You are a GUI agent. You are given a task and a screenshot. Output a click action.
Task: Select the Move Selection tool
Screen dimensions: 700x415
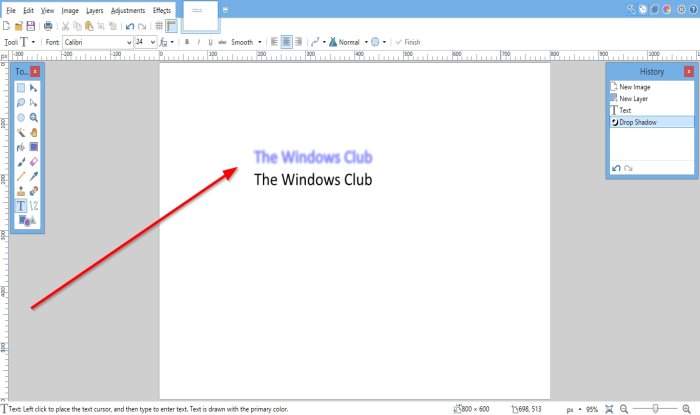[x=33, y=103]
